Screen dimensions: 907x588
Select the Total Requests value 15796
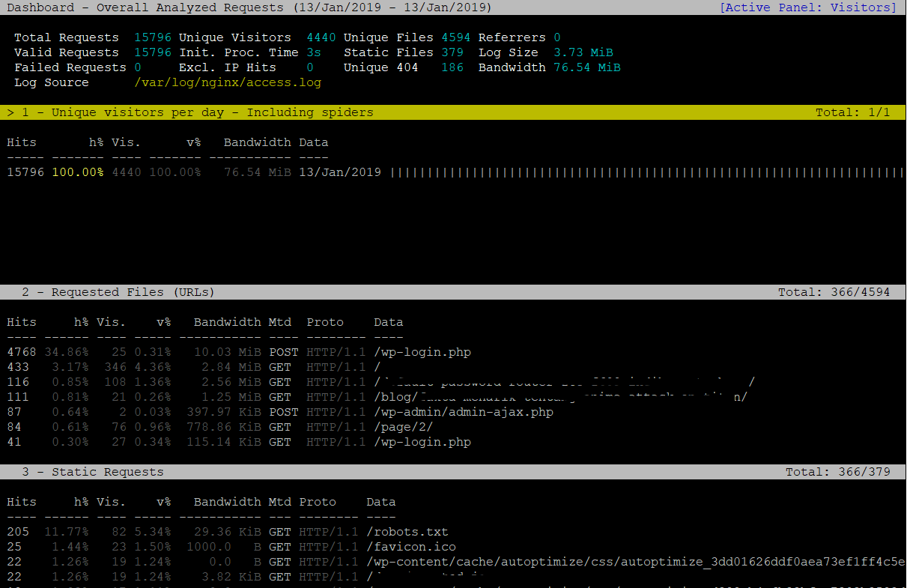point(154,37)
